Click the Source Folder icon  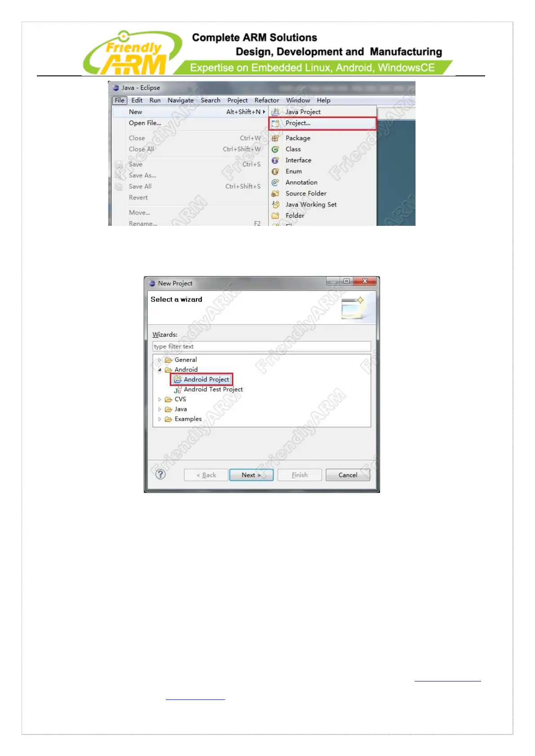(x=275, y=193)
